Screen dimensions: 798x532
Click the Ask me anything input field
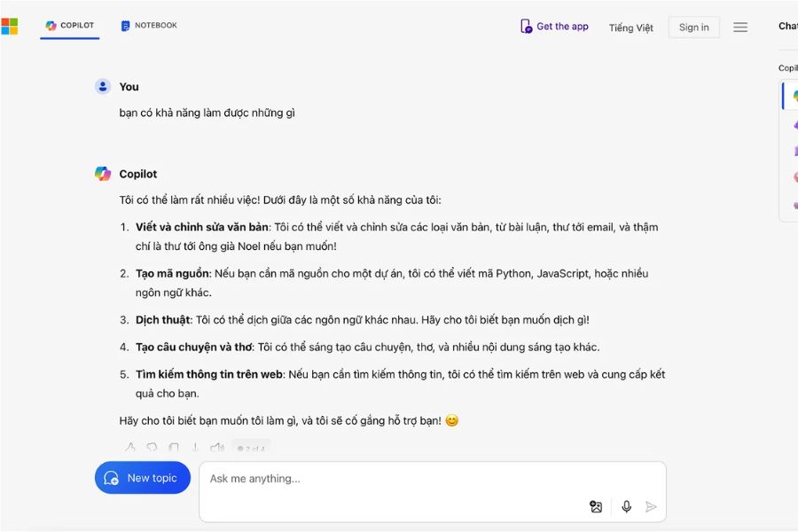[433, 492]
